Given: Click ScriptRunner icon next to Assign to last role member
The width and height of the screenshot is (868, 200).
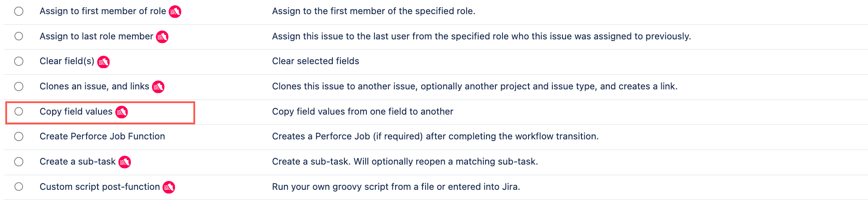Looking at the screenshot, I should (x=162, y=37).
